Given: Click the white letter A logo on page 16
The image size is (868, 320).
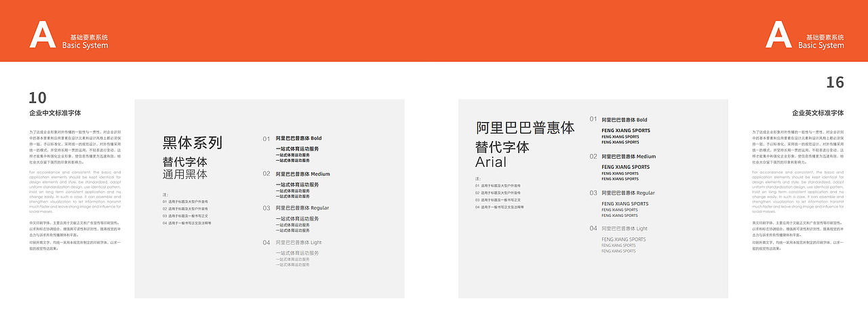Looking at the screenshot, I should (779, 34).
